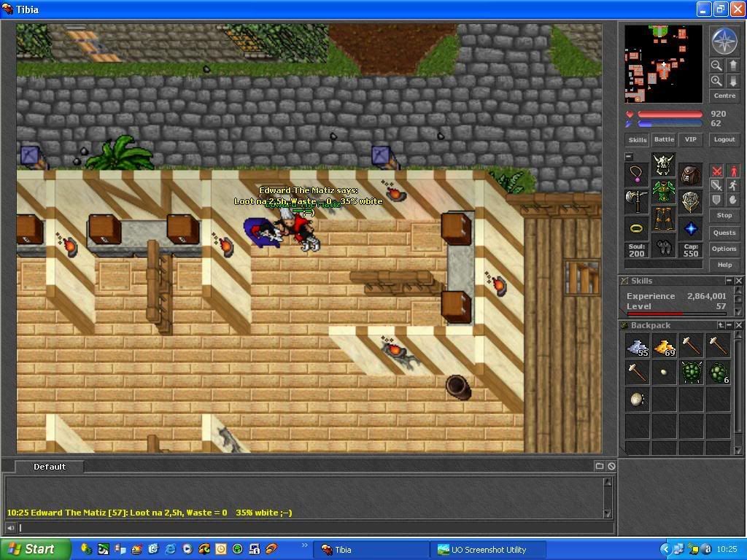Select the stack of 6 green shells
The image size is (747, 560).
pyautogui.click(x=719, y=373)
